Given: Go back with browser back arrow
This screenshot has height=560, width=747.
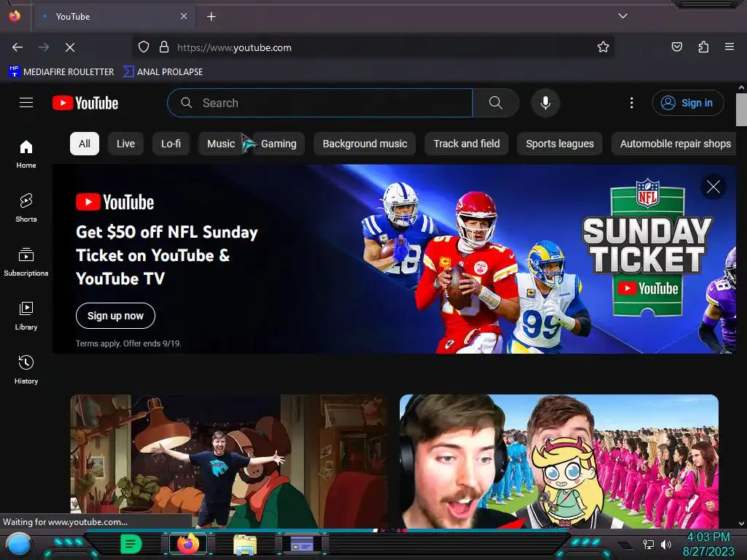Looking at the screenshot, I should click(18, 47).
